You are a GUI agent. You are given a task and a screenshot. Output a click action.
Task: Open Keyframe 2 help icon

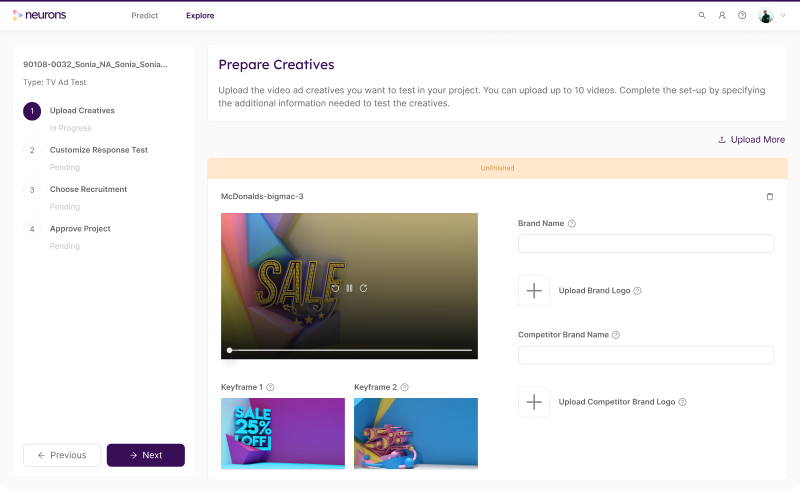[405, 387]
